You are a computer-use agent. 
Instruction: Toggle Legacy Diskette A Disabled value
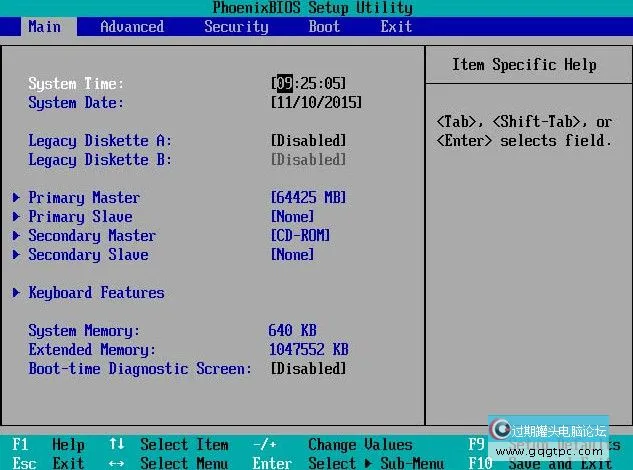[x=308, y=141]
